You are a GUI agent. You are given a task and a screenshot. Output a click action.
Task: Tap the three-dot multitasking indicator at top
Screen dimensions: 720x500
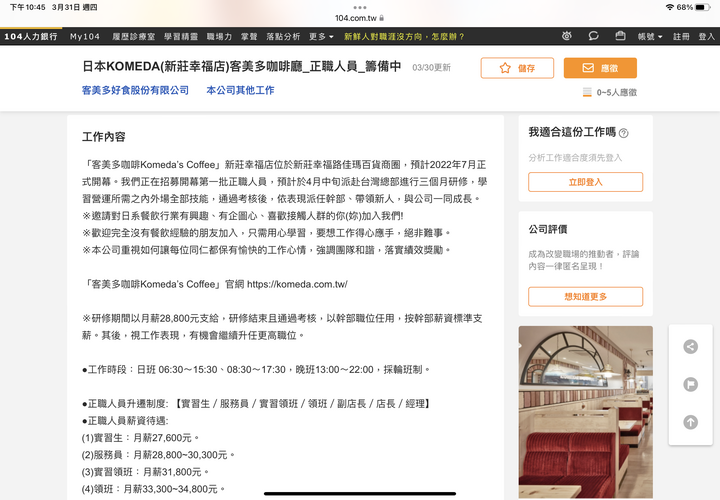[360, 7]
